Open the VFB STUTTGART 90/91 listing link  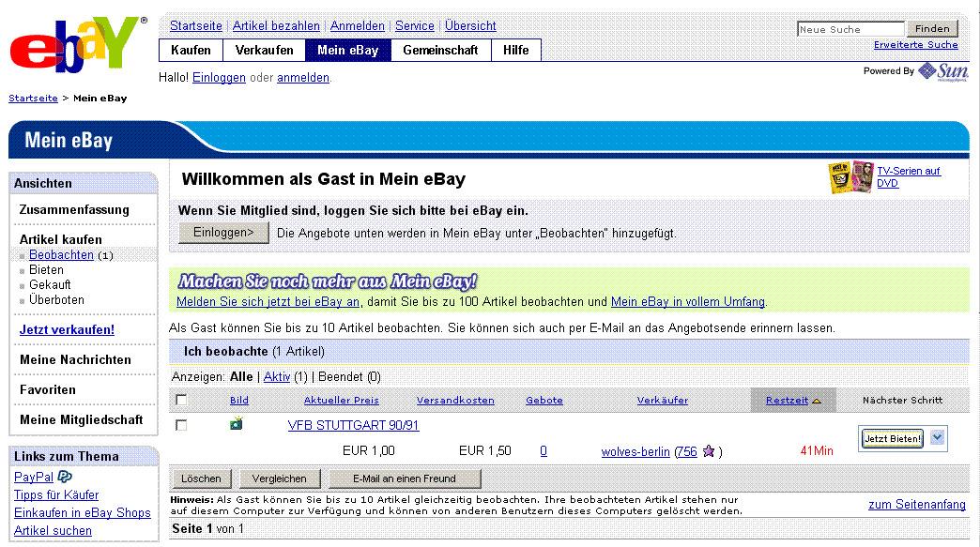pyautogui.click(x=353, y=425)
